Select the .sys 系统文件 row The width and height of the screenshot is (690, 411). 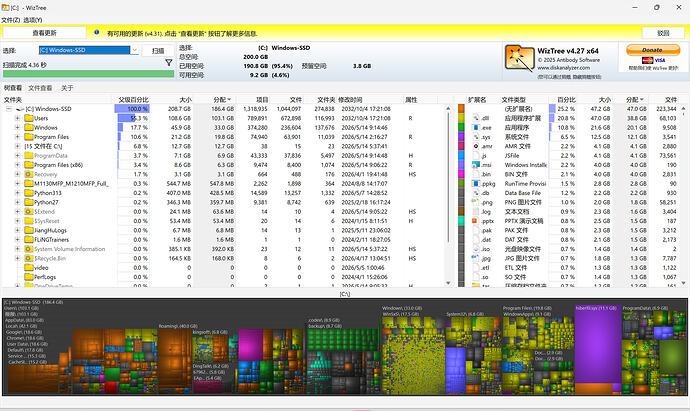[x=569, y=137]
